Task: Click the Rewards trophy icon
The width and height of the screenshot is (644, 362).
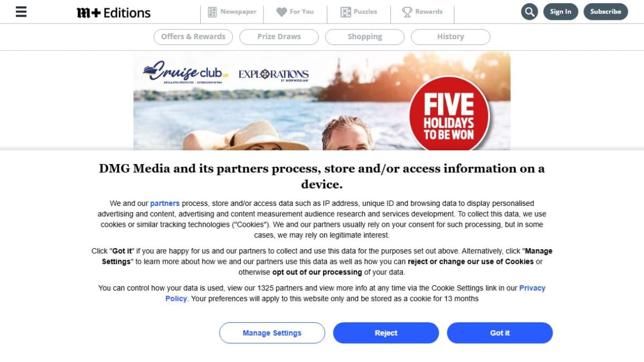Action: (x=407, y=12)
